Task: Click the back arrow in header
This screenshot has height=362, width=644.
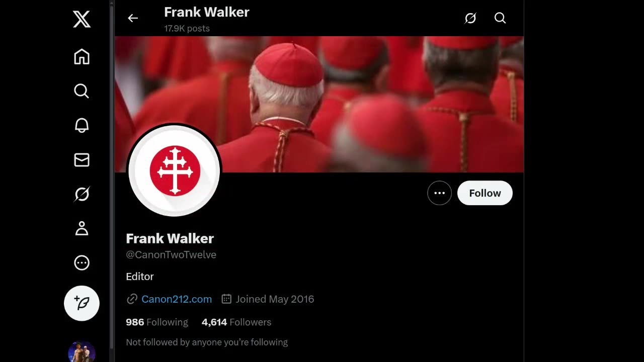Action: 133,18
